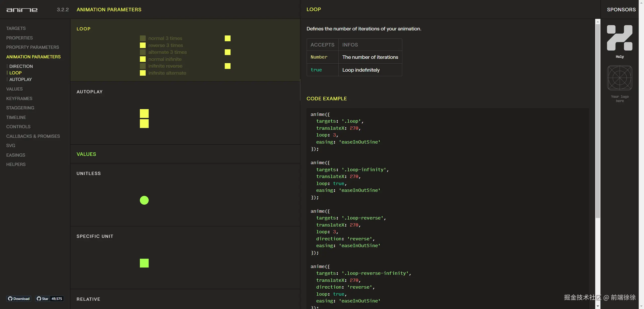Expand the Easings sidebar section
The image size is (644, 309).
click(16, 155)
